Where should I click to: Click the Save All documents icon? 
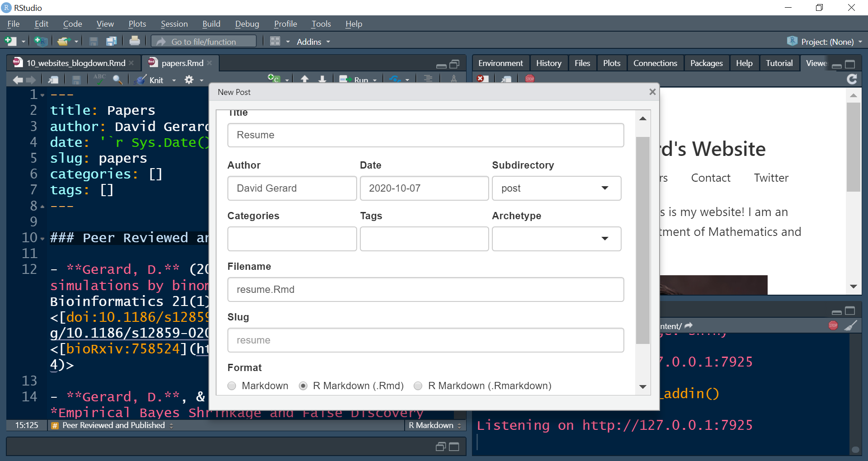tap(111, 42)
